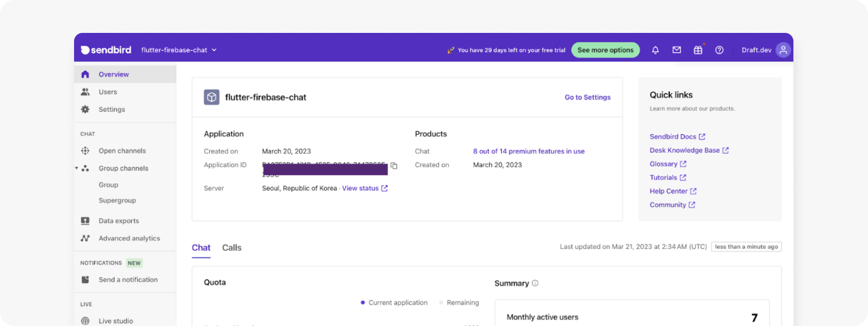Click the user avatar icon
Screen dimensions: 868x326
tap(783, 50)
